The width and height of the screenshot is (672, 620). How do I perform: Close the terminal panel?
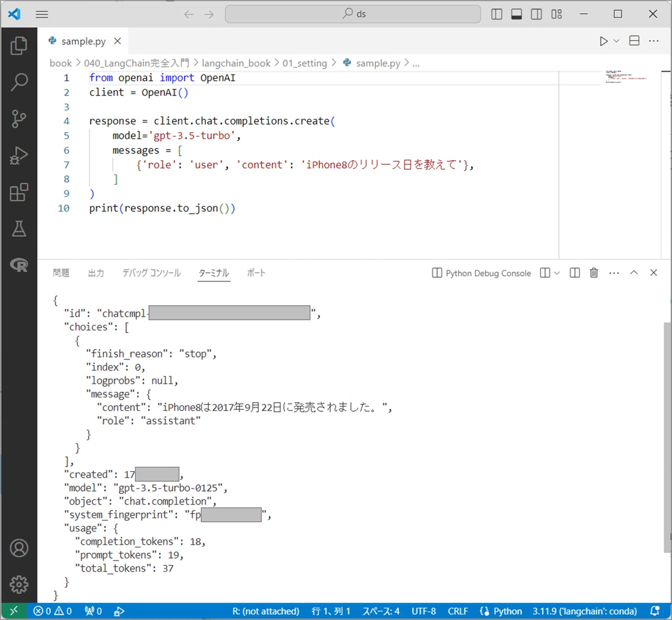pyautogui.click(x=654, y=273)
